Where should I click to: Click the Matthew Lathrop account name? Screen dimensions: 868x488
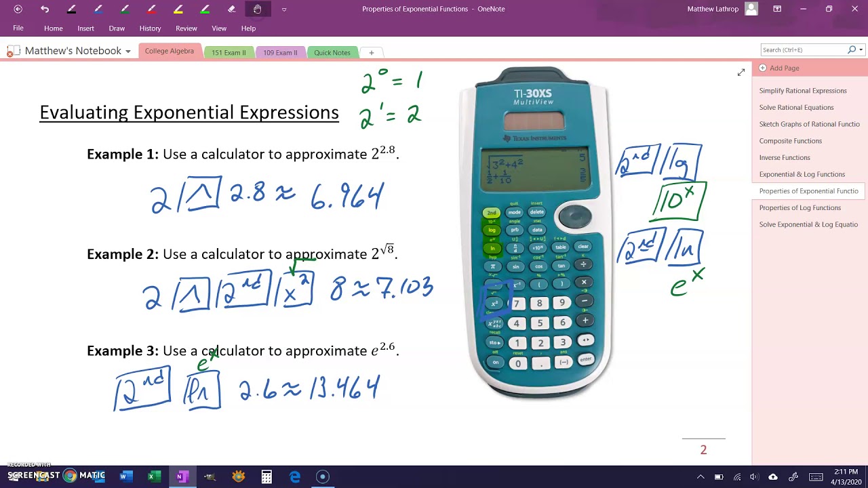point(713,9)
